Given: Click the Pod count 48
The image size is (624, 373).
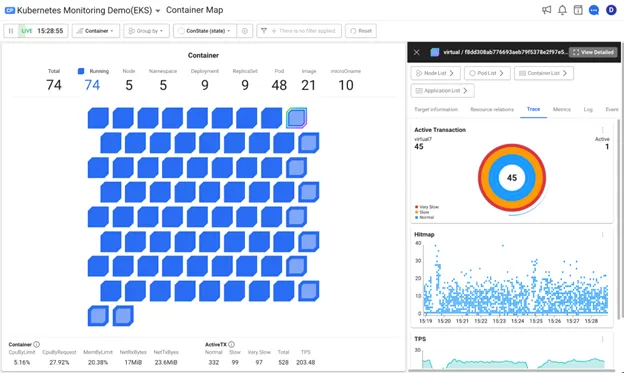Looking at the screenshot, I should (279, 85).
